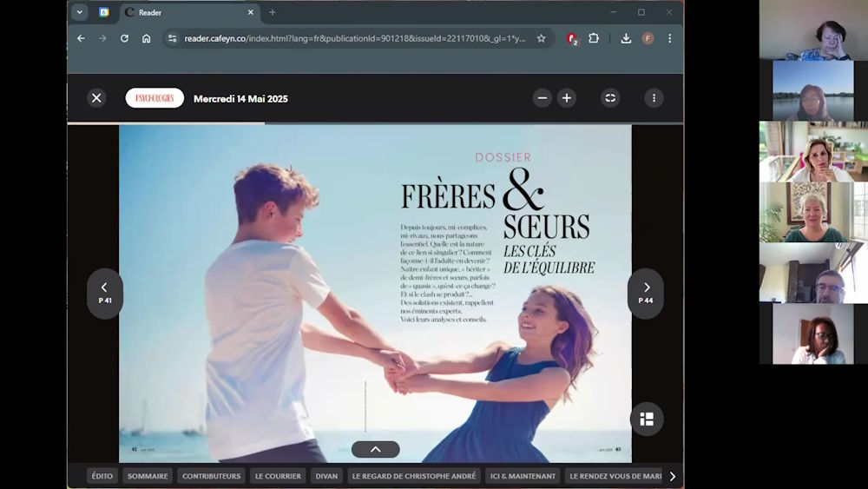Expand the bottom panel with up chevron
The height and width of the screenshot is (489, 868).
[x=375, y=449]
